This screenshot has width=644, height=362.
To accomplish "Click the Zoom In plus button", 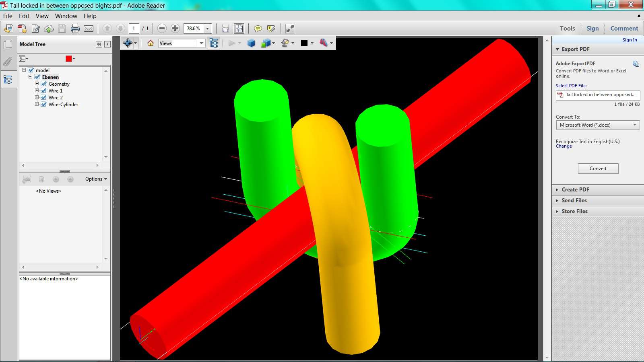I will pyautogui.click(x=175, y=29).
